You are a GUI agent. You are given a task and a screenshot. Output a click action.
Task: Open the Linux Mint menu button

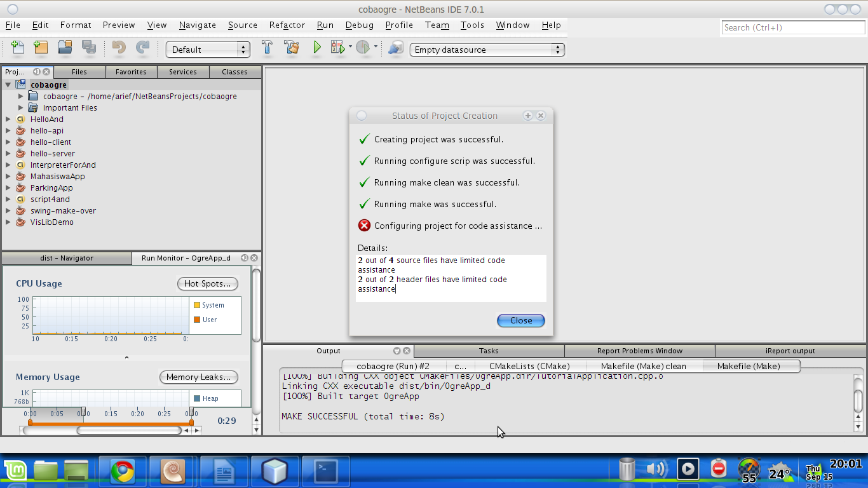point(15,470)
